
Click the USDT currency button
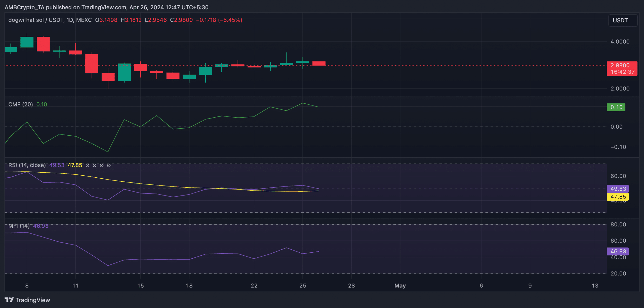pos(623,20)
